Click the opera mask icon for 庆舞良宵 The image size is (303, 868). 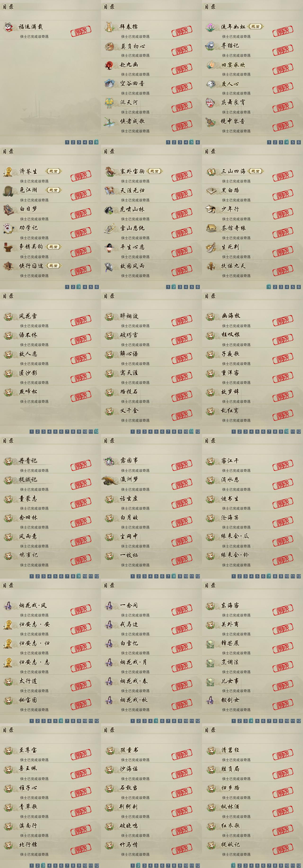coord(211,102)
